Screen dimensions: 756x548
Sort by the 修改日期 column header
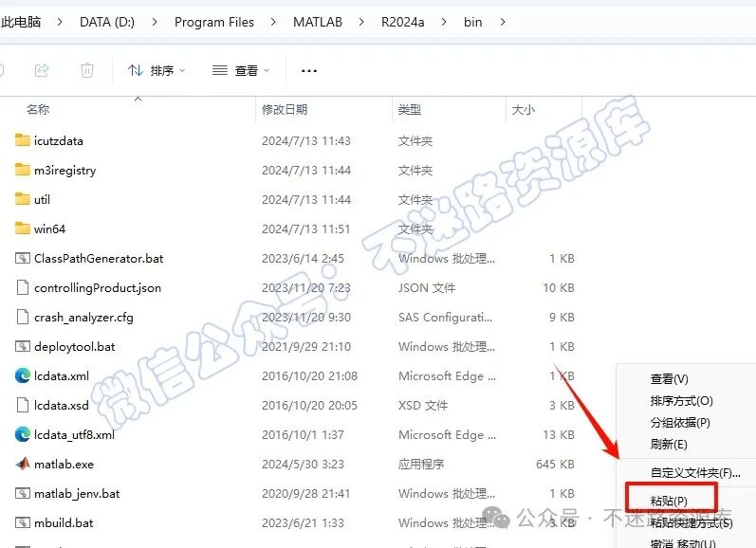pos(285,109)
